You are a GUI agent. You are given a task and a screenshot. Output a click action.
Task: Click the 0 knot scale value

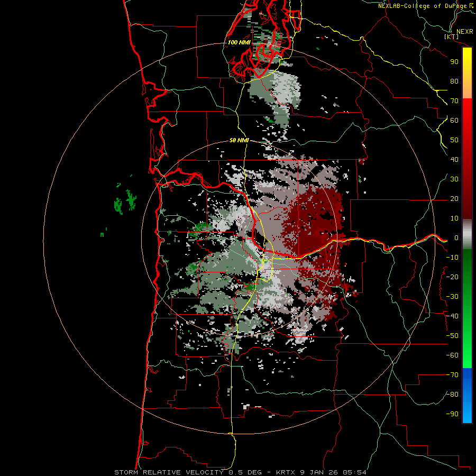coord(456,238)
